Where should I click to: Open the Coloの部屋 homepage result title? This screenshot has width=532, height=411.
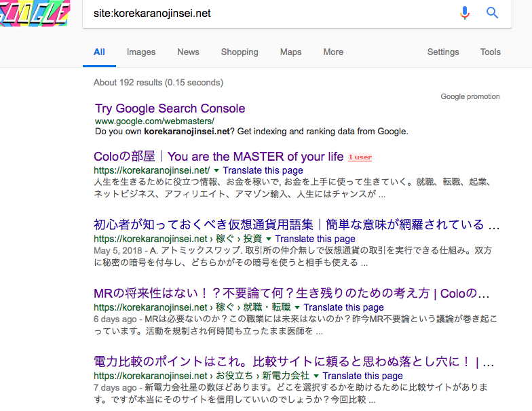point(218,157)
